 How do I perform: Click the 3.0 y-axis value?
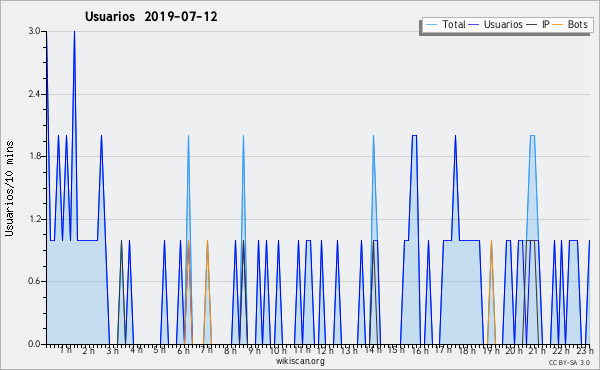[34, 31]
